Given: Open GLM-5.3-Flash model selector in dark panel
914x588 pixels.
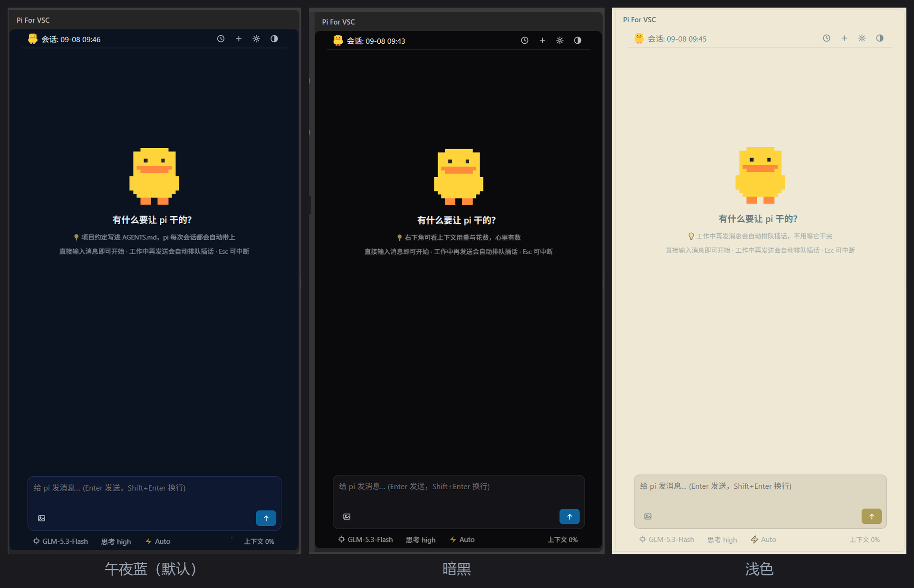Looking at the screenshot, I should (366, 540).
